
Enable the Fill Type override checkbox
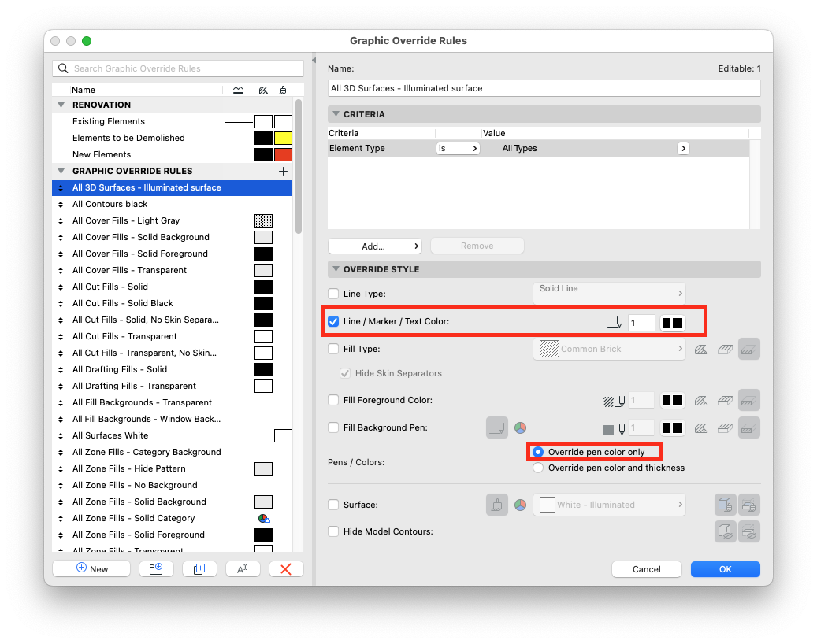coord(333,349)
